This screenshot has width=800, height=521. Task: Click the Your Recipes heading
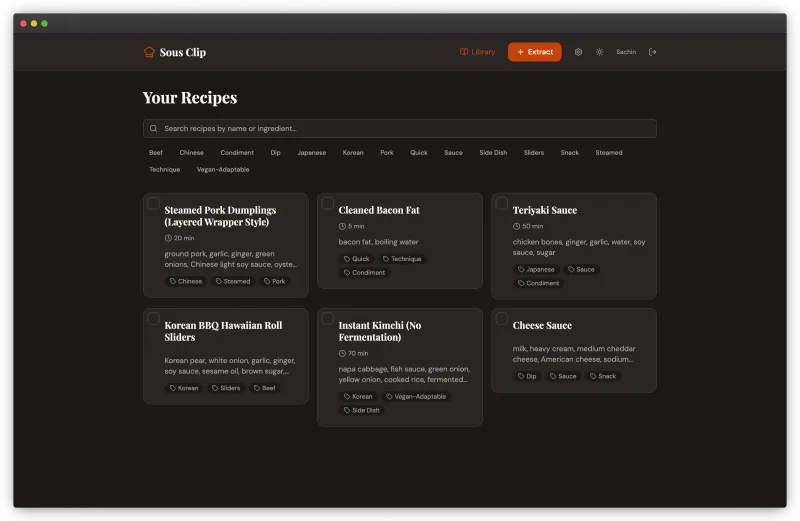click(x=190, y=97)
